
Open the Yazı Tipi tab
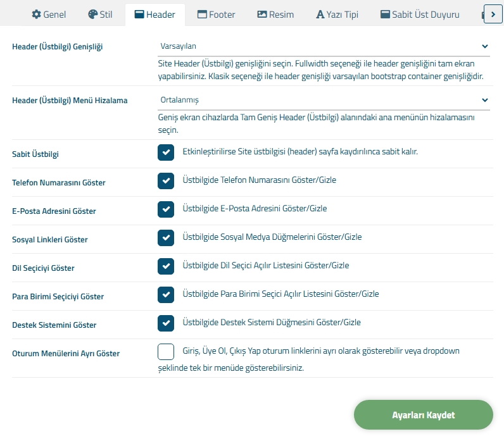337,15
